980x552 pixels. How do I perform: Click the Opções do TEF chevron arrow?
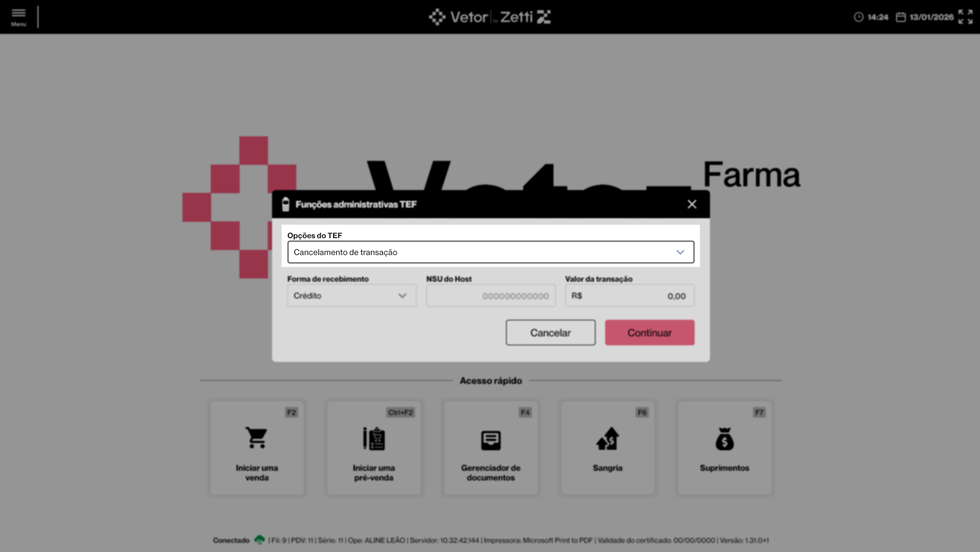[x=680, y=252]
